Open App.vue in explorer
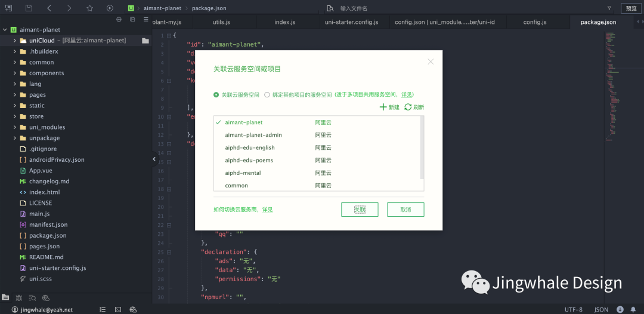Screen dimensions: 644x314 tap(41, 171)
